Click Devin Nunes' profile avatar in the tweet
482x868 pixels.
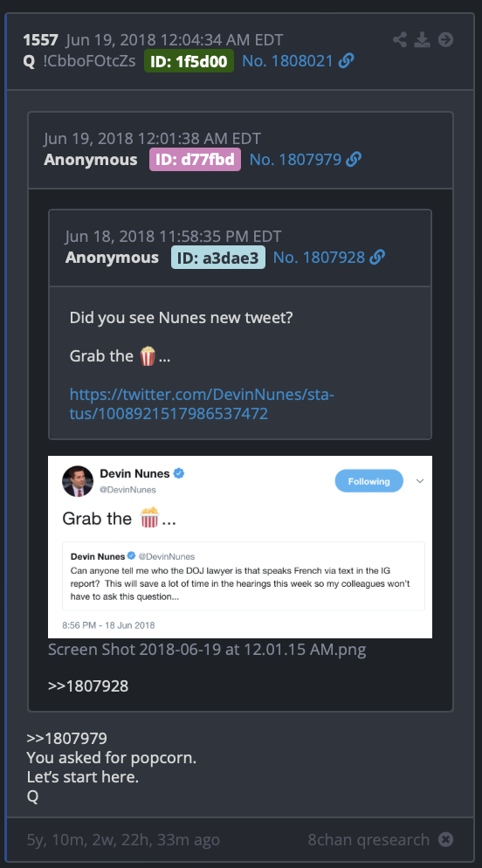(78, 481)
